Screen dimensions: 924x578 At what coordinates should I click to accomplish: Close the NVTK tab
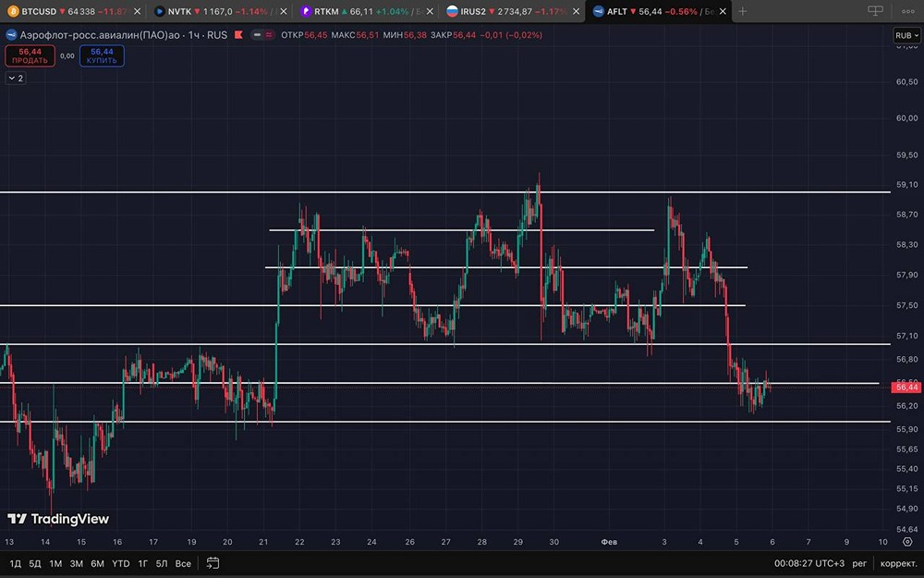point(284,11)
